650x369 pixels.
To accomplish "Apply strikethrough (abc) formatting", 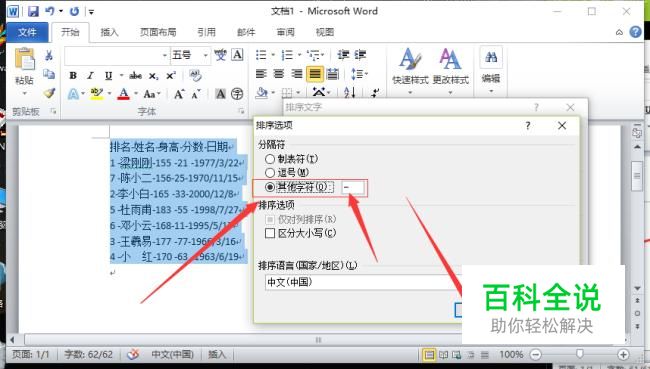I will [135, 75].
